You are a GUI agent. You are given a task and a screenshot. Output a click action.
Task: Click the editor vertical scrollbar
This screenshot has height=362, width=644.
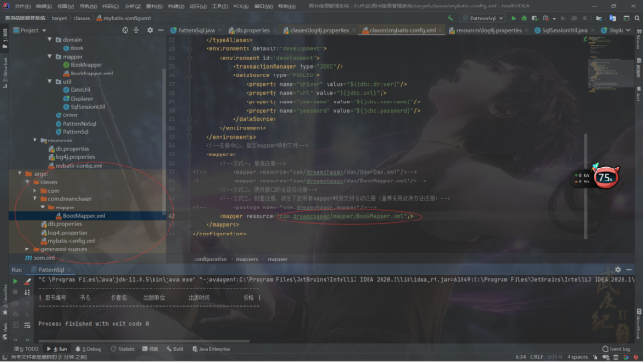pyautogui.click(x=585, y=186)
